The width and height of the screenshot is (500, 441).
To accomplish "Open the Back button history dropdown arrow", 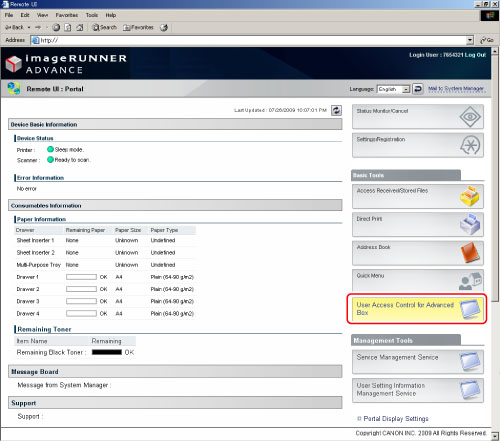I will [x=29, y=27].
